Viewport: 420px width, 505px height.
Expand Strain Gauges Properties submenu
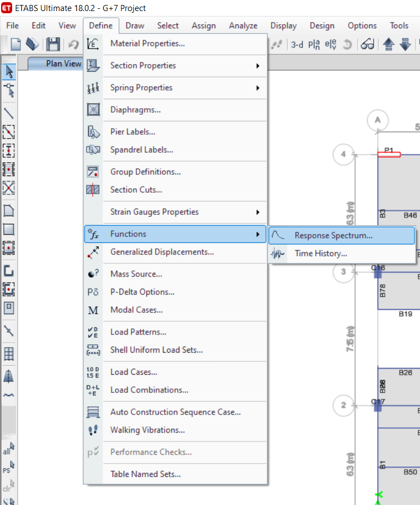pos(175,212)
